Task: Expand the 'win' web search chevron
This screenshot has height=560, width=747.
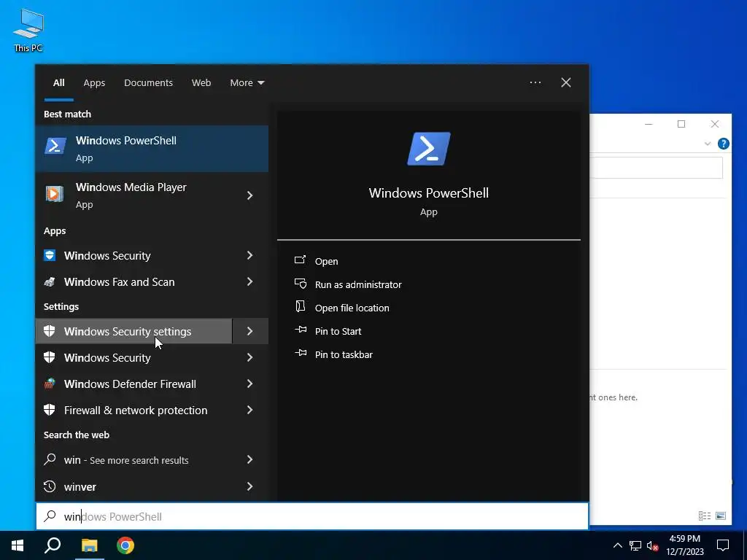Action: (x=249, y=459)
